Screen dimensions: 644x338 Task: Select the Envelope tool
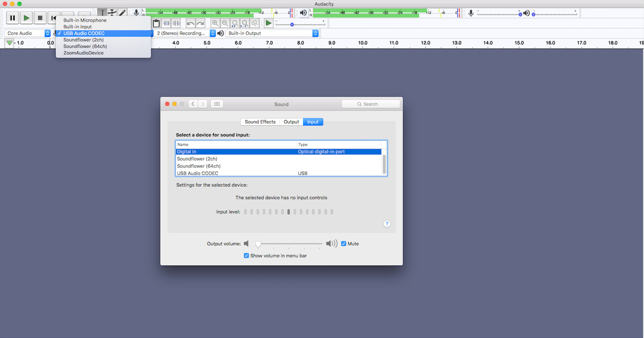113,13
